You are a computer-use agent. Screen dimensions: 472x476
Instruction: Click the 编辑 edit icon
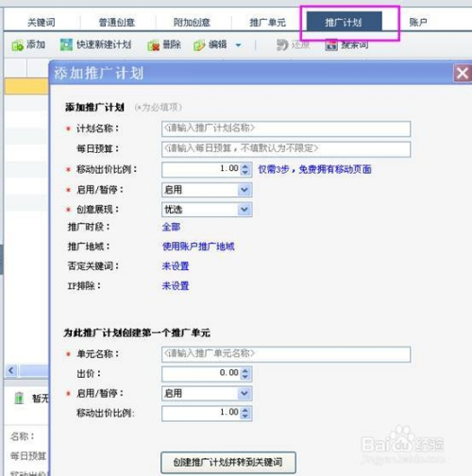click(199, 45)
